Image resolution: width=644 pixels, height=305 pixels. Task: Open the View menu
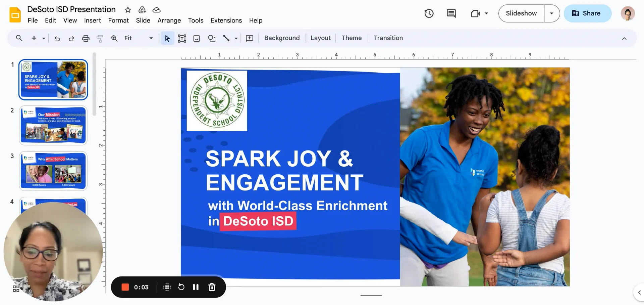click(x=70, y=20)
